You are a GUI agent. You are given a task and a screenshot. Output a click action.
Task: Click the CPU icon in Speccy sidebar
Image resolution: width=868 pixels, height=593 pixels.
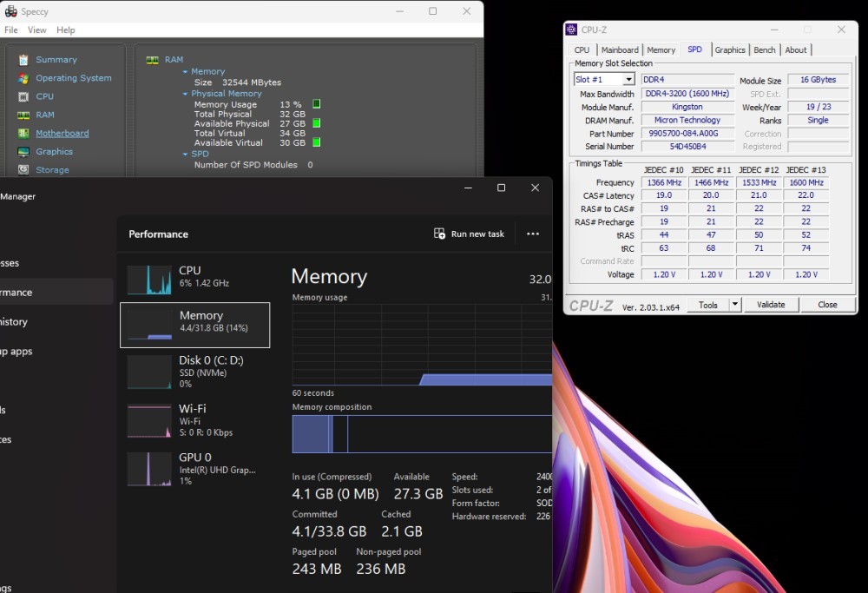(x=23, y=96)
